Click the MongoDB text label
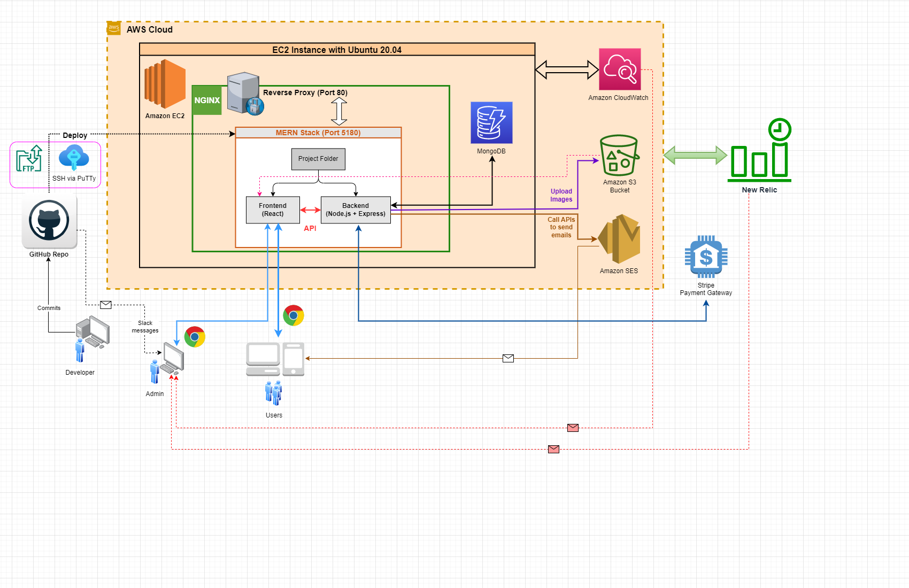The width and height of the screenshot is (909, 588). (491, 151)
